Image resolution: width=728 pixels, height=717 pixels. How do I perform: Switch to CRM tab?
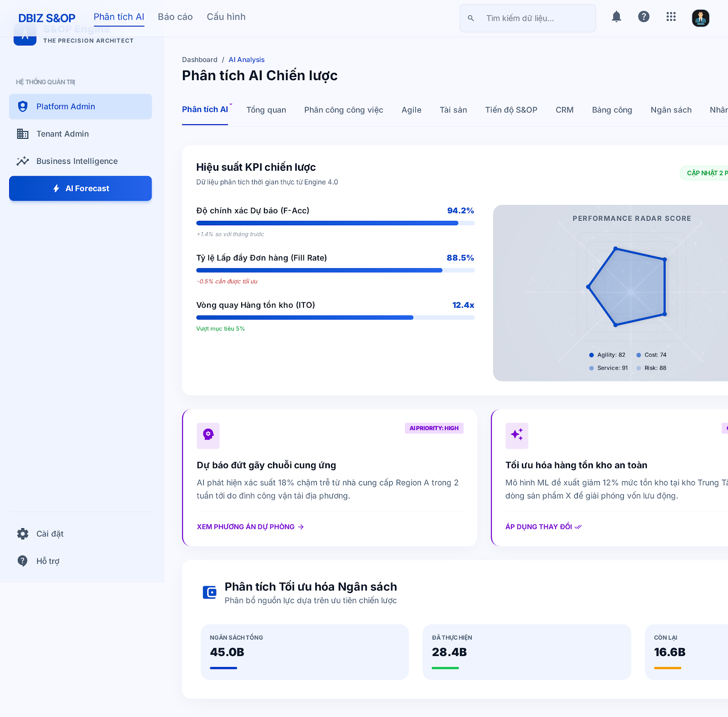point(565,110)
